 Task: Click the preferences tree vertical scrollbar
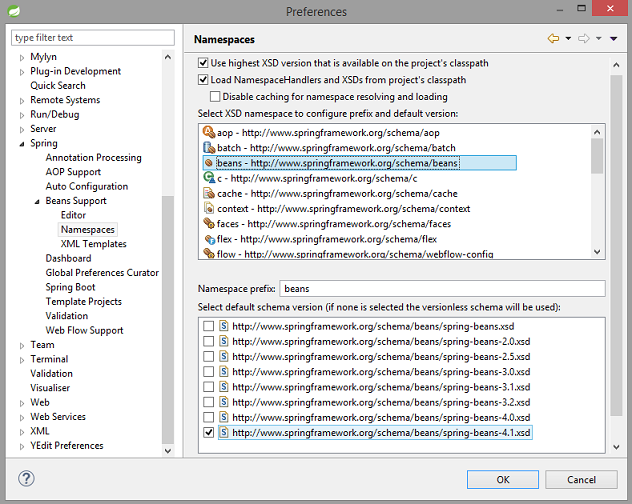168,319
